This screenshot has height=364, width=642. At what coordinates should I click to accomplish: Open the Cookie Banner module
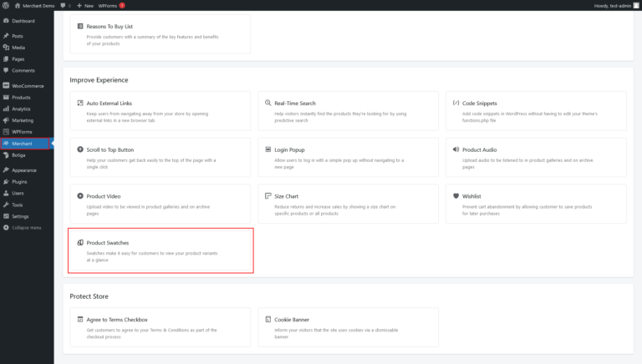point(348,327)
